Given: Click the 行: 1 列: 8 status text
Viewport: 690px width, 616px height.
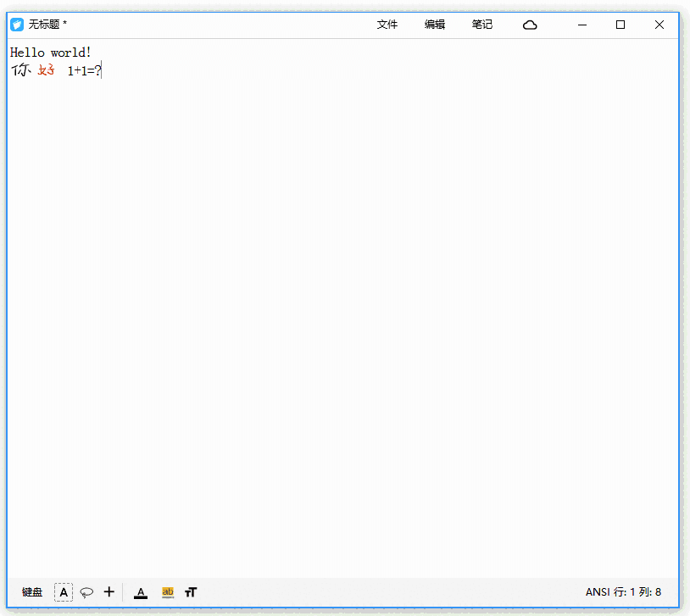Looking at the screenshot, I should (x=637, y=592).
